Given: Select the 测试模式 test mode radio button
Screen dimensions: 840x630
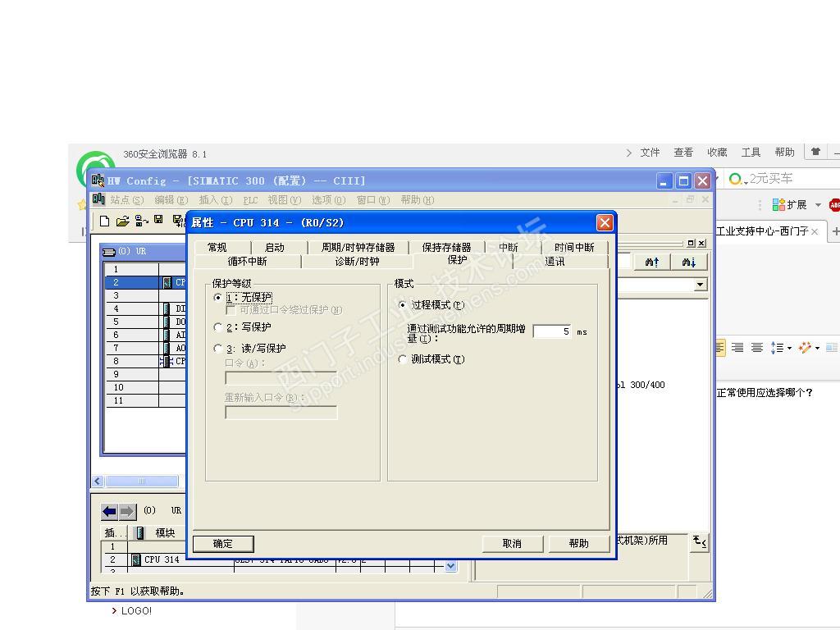Looking at the screenshot, I should click(402, 359).
